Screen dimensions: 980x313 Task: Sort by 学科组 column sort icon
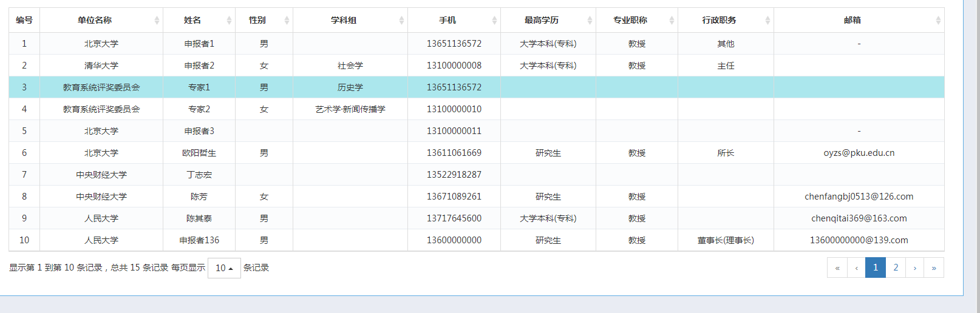[x=401, y=21]
